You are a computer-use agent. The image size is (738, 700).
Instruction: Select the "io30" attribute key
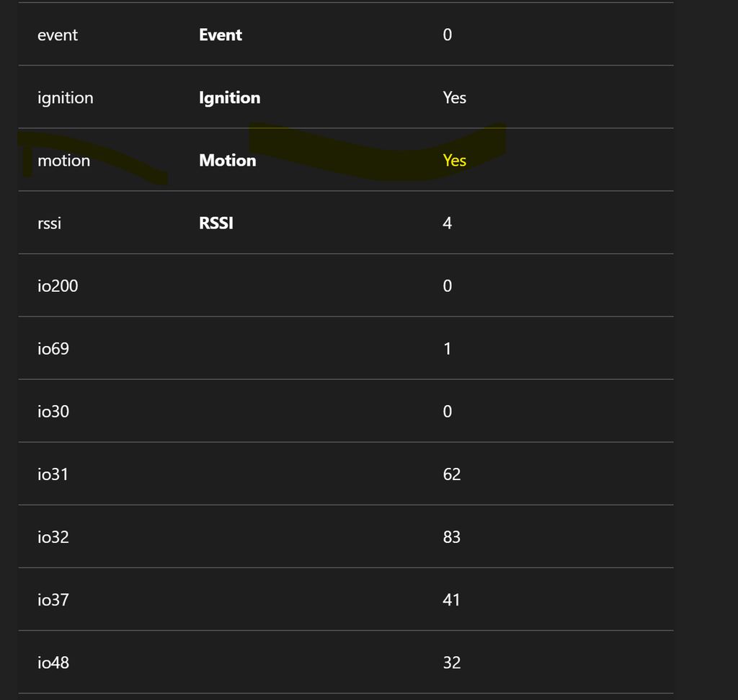pos(53,411)
